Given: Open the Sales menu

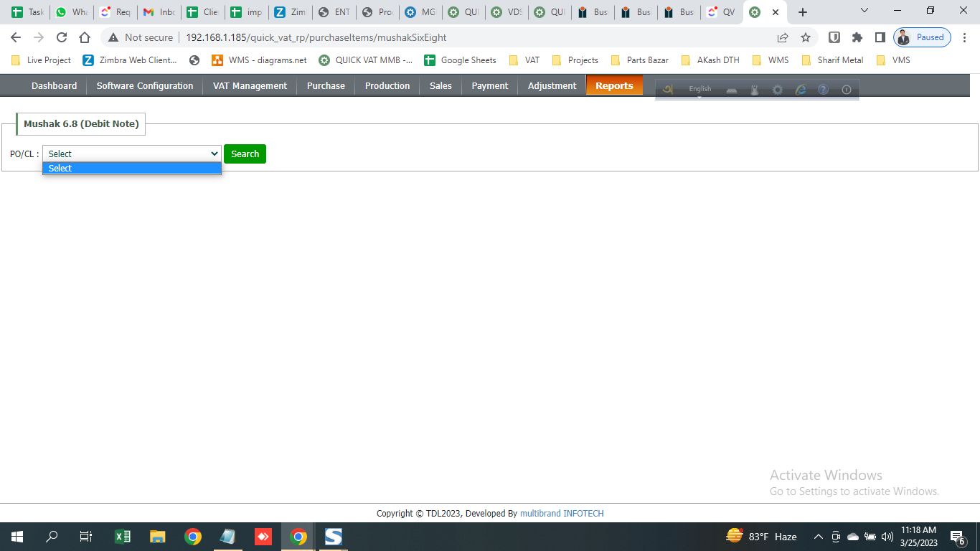Looking at the screenshot, I should click(440, 85).
